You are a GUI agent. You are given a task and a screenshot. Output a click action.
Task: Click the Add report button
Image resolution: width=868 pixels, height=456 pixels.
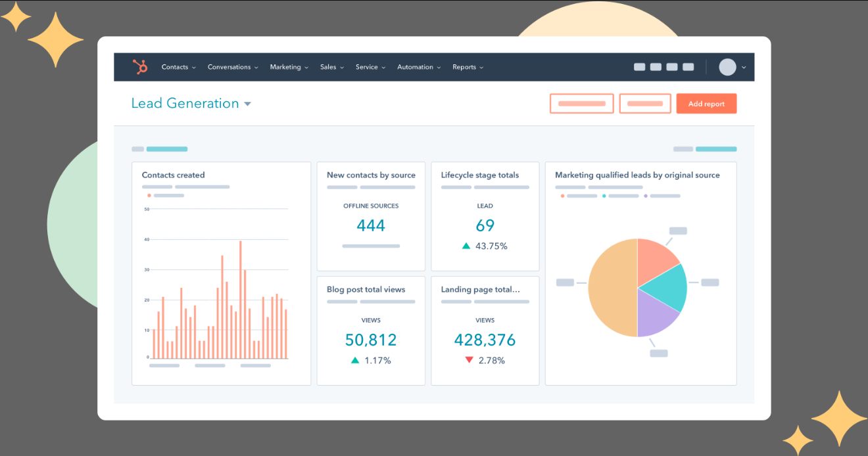[706, 104]
